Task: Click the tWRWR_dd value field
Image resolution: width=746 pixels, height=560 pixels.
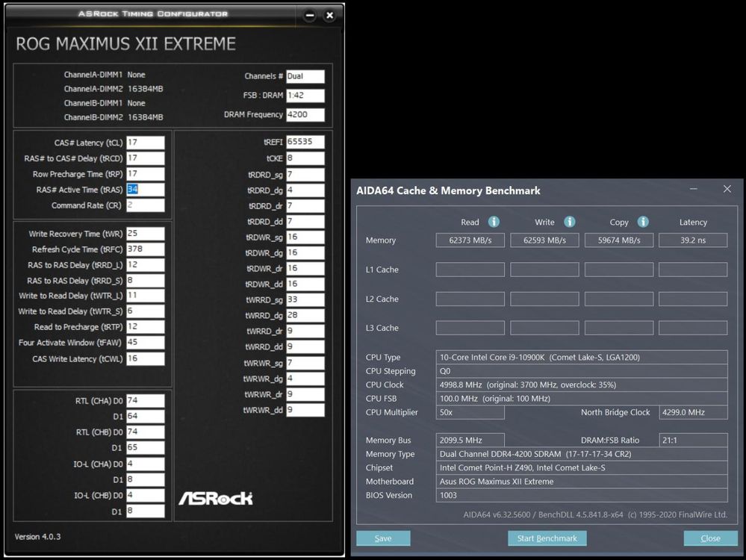Action: click(x=305, y=410)
